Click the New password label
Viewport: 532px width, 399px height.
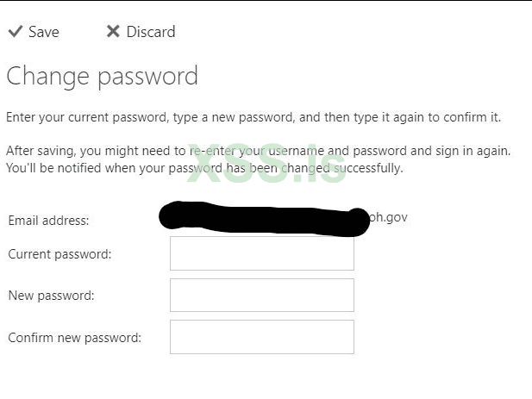(51, 296)
